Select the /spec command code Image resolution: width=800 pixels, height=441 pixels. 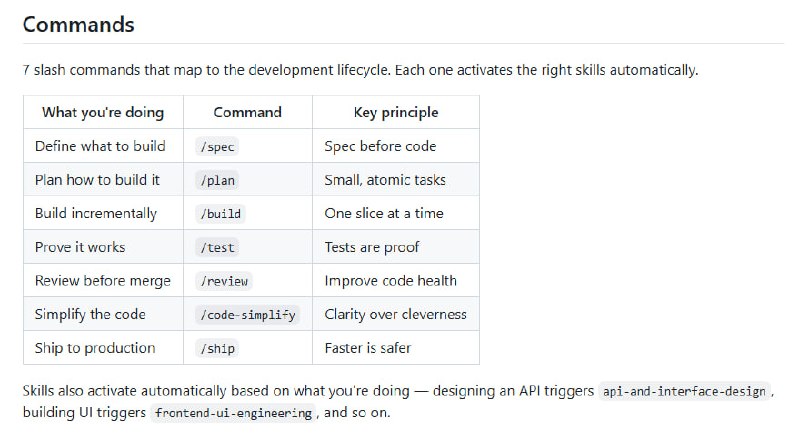218,146
